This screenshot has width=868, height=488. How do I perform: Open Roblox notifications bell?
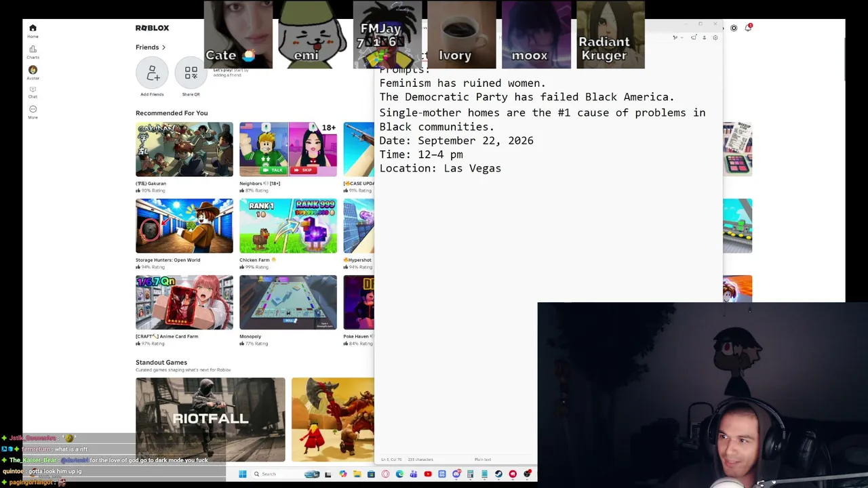[748, 28]
